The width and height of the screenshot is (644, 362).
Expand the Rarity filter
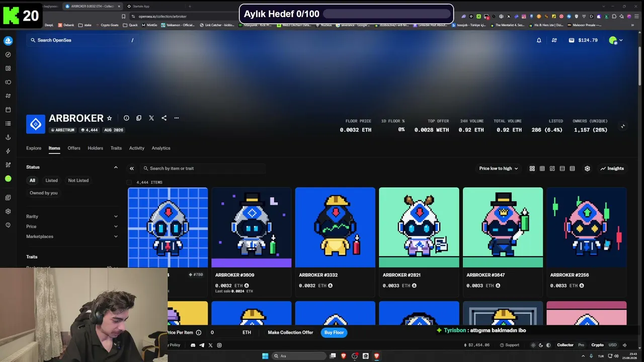(72, 216)
